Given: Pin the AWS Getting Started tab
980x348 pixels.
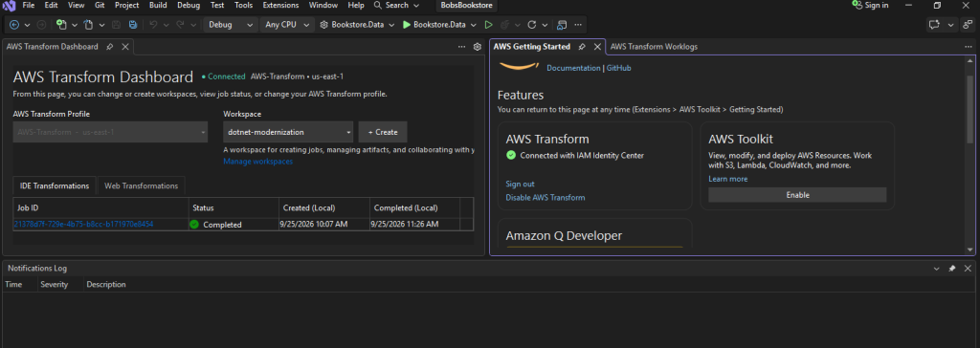Looking at the screenshot, I should (582, 47).
